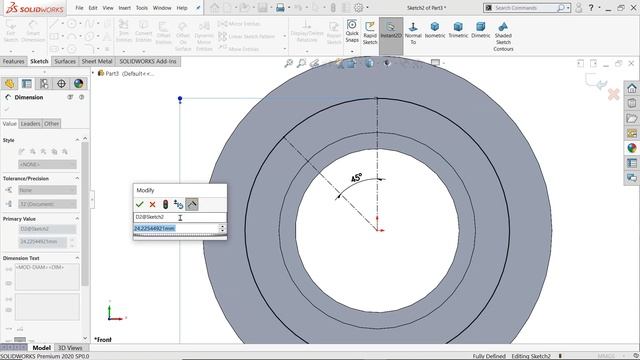Cancel the Modify dialog with the red X
Screen dimensions: 640x360
point(152,204)
